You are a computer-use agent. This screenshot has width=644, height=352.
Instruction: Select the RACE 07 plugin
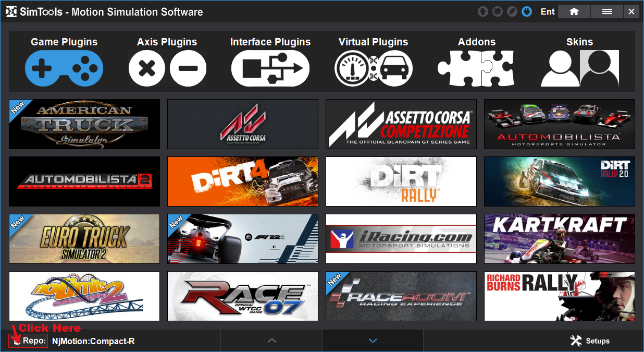pyautogui.click(x=243, y=296)
